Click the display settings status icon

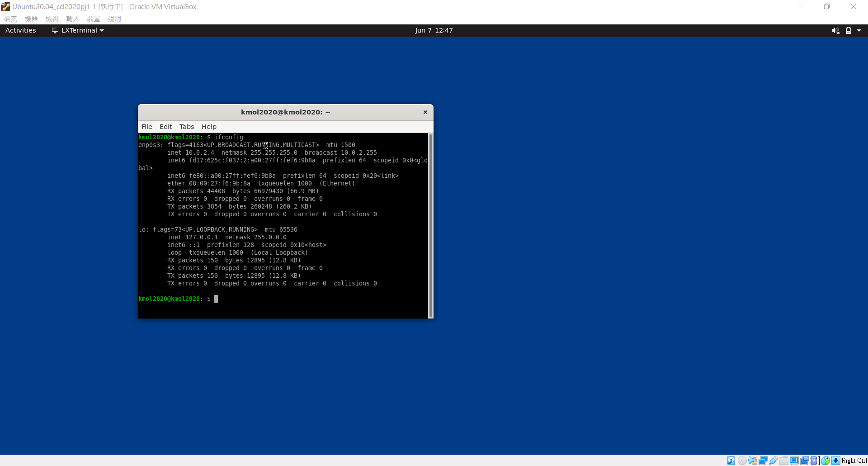click(x=794, y=461)
